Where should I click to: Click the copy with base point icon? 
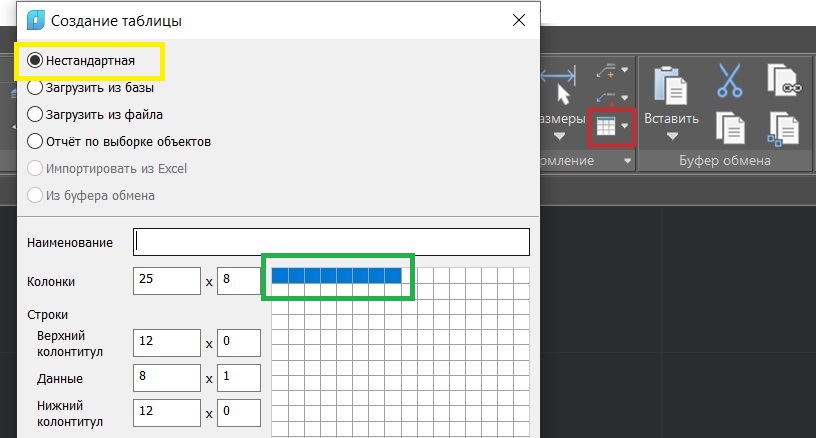(783, 127)
